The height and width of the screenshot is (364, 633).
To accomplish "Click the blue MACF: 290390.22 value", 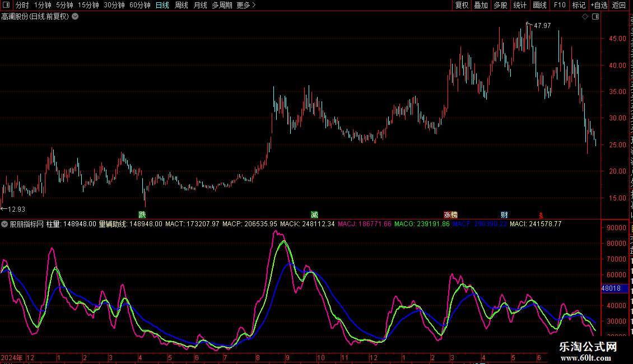I will (x=480, y=224).
